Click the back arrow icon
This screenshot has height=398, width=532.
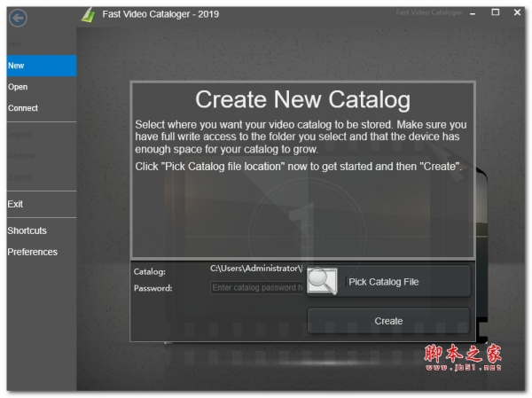pyautogui.click(x=18, y=18)
